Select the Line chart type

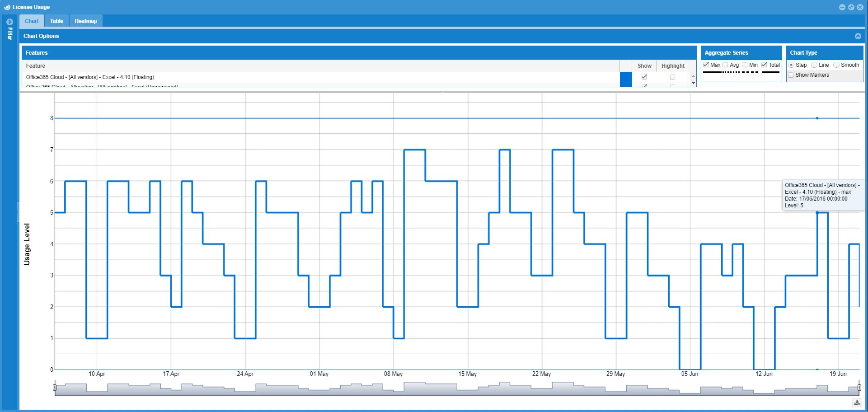coord(814,65)
